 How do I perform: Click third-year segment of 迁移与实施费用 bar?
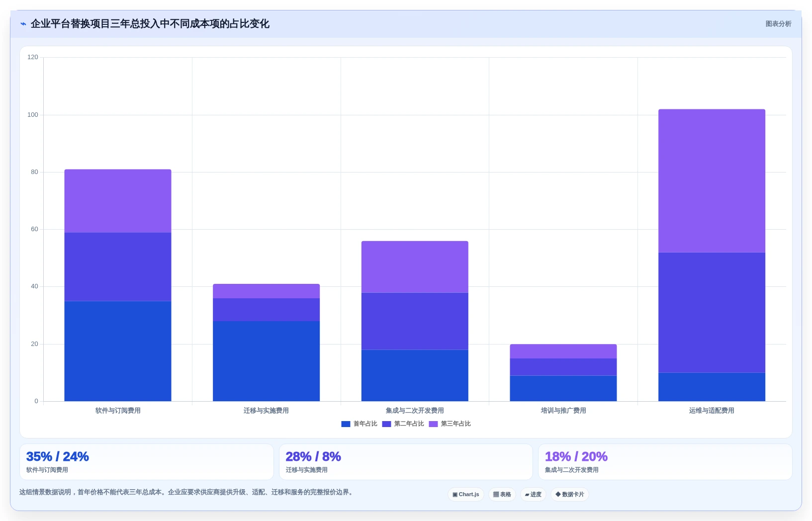(x=267, y=291)
